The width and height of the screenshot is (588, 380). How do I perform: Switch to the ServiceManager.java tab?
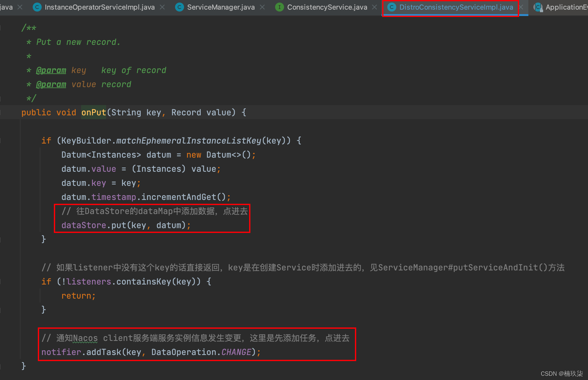coord(221,7)
